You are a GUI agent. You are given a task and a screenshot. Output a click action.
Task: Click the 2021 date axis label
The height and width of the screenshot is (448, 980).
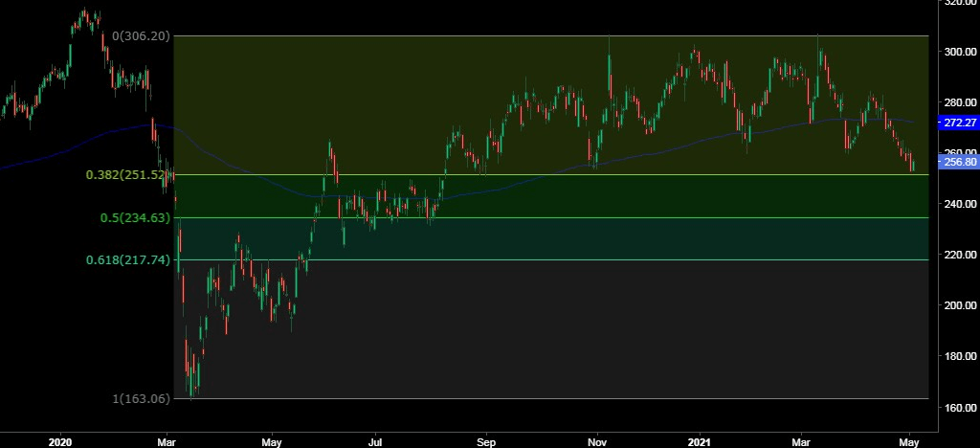pos(698,442)
